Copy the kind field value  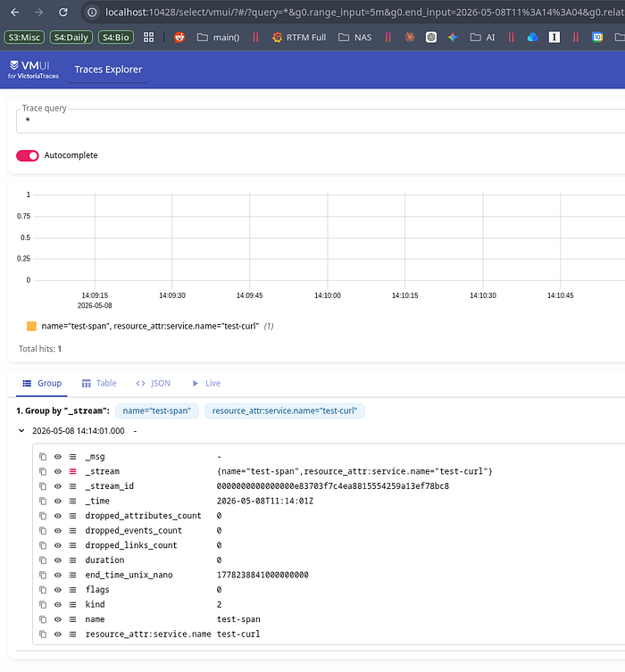pyautogui.click(x=43, y=605)
